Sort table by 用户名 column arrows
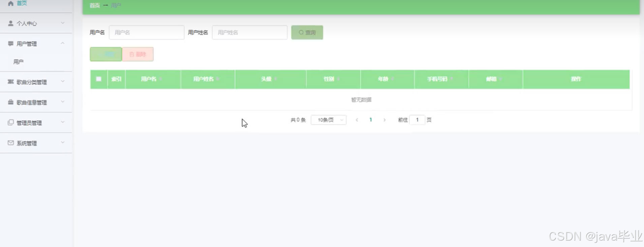Image resolution: width=644 pixels, height=247 pixels. 161,79
